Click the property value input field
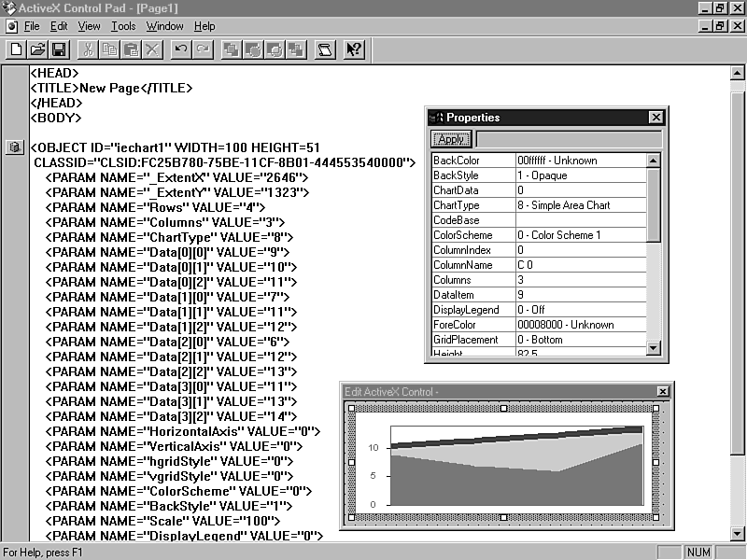Screen dimensions: 747x560 568,139
